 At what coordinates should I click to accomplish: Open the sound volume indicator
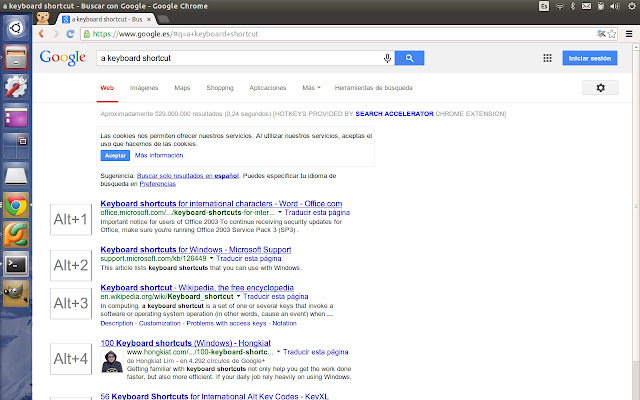(x=614, y=6)
